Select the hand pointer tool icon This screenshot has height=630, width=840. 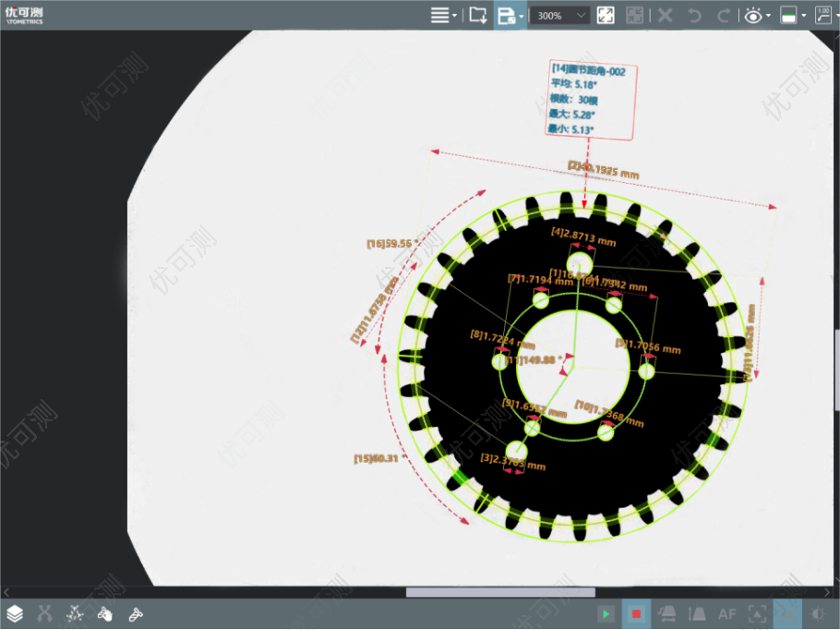coord(105,613)
